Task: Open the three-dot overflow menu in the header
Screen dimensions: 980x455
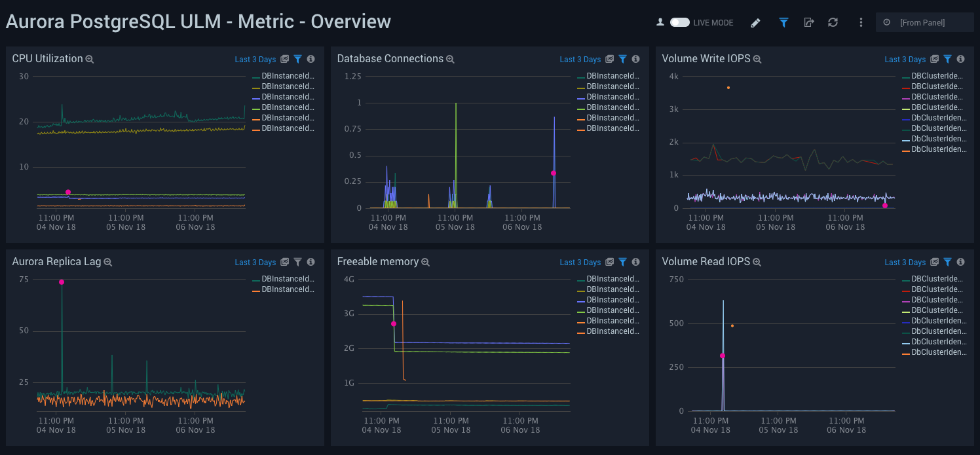Action: (861, 22)
